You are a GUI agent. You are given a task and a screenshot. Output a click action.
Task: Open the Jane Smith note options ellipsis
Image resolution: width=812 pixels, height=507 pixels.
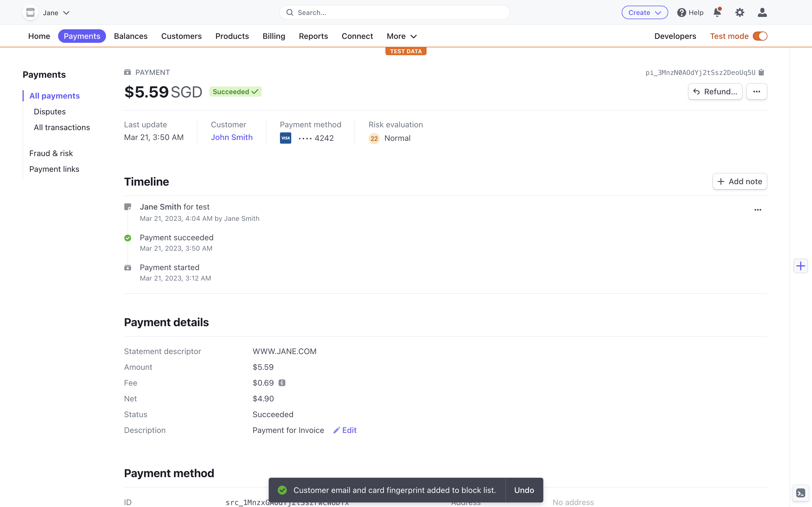pos(758,210)
